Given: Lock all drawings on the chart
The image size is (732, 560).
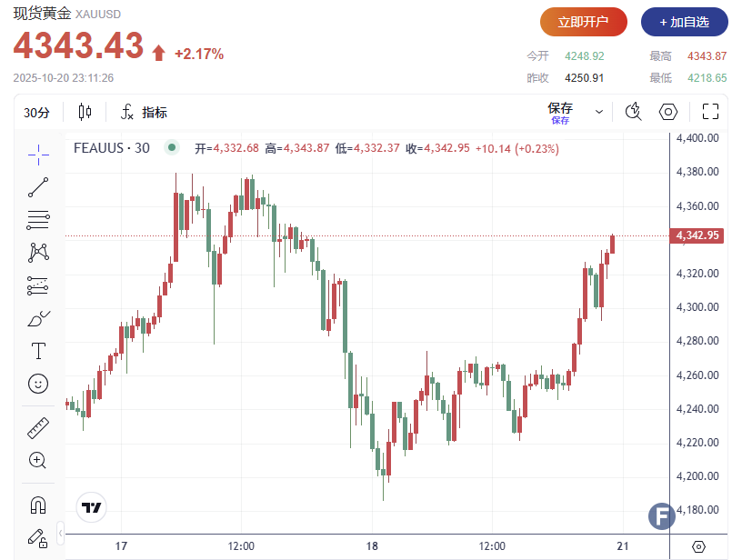Looking at the screenshot, I should click(38, 538).
